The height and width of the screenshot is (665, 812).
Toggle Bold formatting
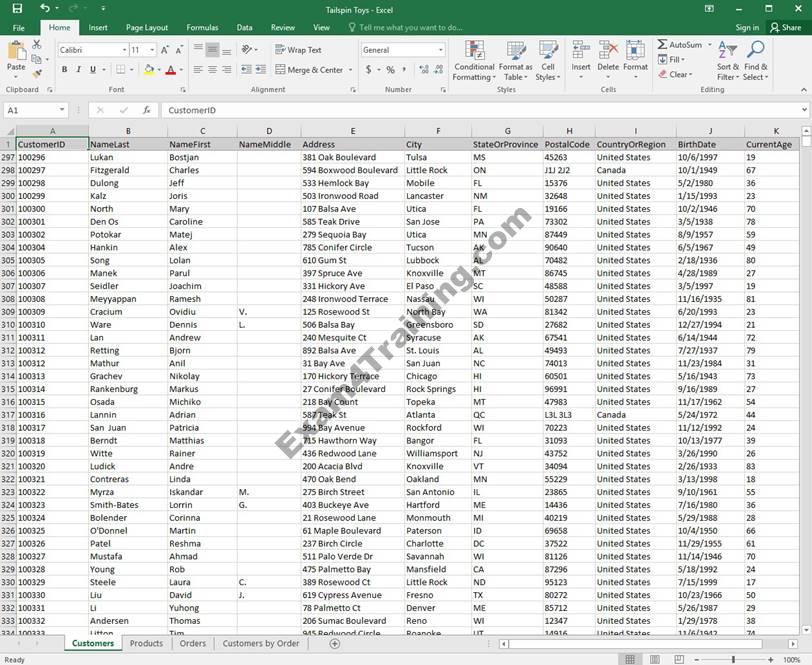(65, 70)
